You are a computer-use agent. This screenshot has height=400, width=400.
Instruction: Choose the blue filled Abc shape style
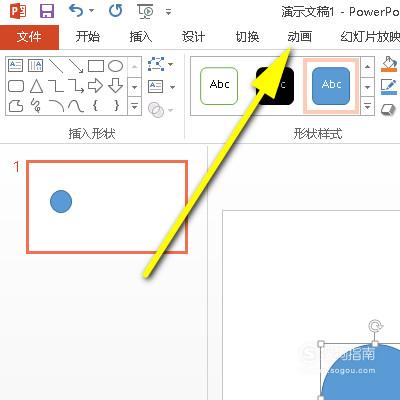(x=331, y=86)
